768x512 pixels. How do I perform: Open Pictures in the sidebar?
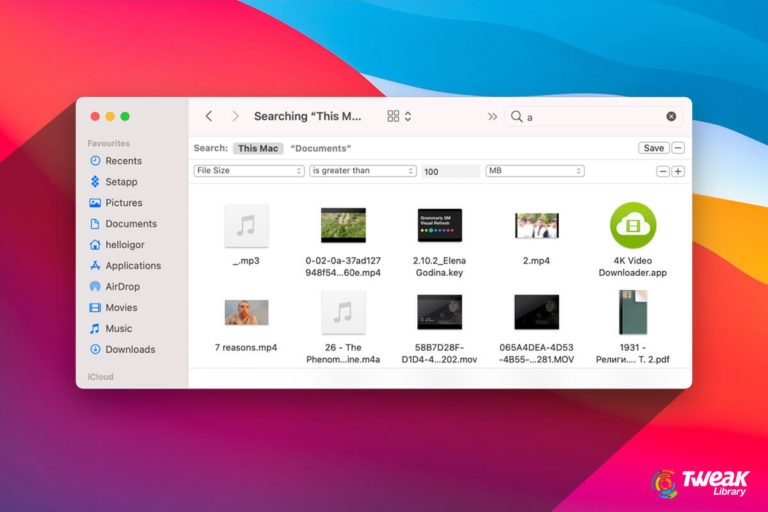[x=116, y=203]
